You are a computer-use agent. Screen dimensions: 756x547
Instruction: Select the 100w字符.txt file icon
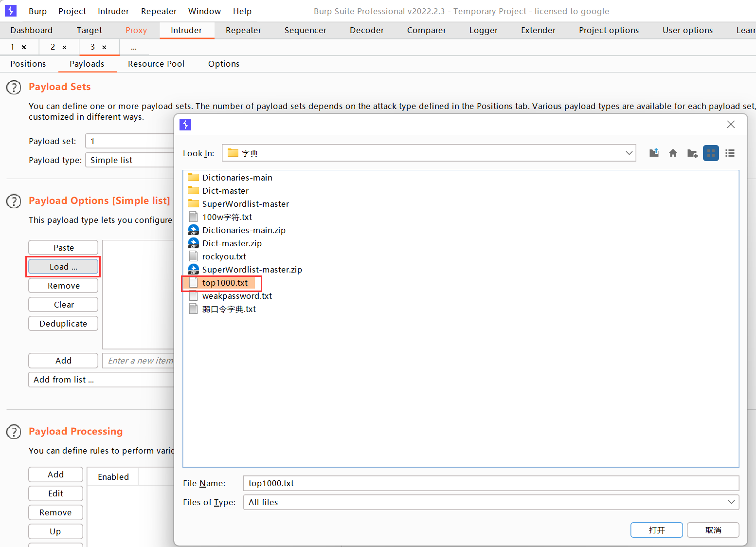(x=194, y=217)
